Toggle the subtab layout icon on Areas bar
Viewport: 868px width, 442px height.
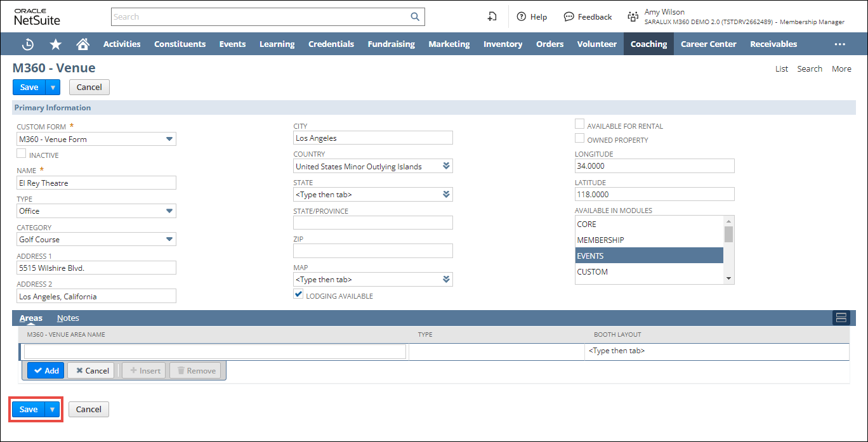[841, 318]
